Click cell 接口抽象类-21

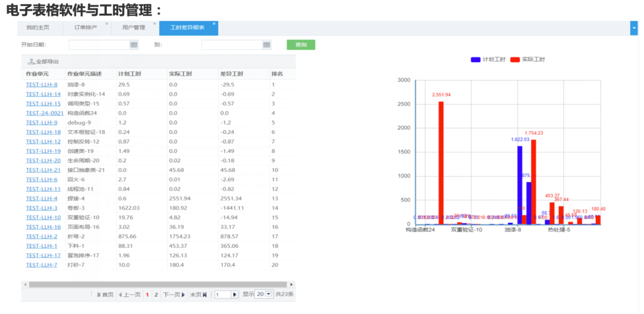(86, 170)
